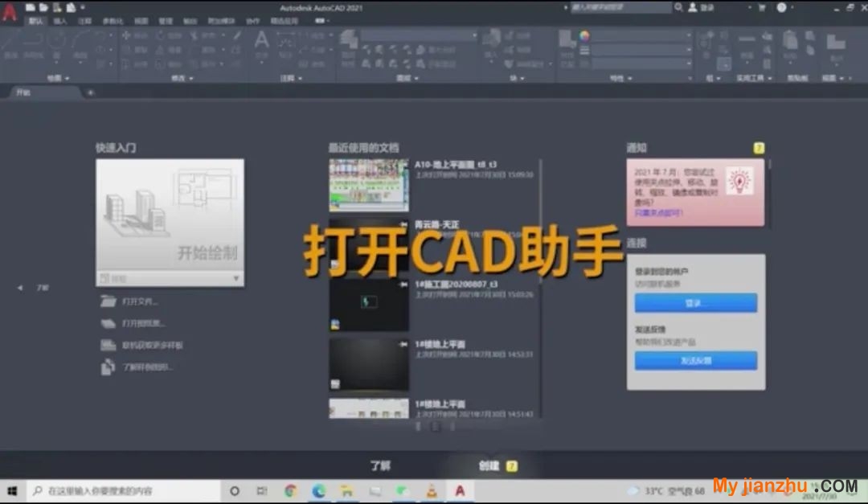Click the yellow notification badge beside 通知

pyautogui.click(x=759, y=148)
